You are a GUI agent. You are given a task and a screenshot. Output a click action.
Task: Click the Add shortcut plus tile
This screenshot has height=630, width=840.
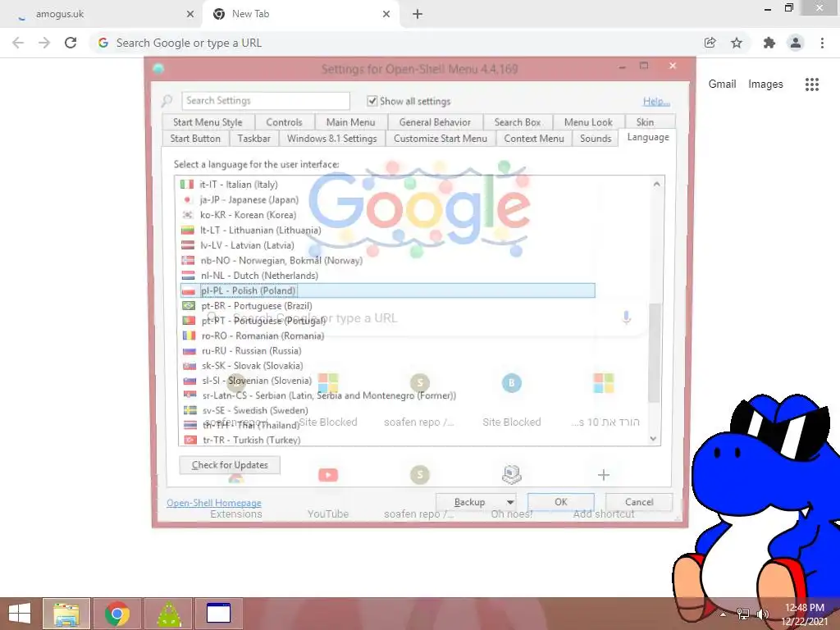click(x=604, y=489)
